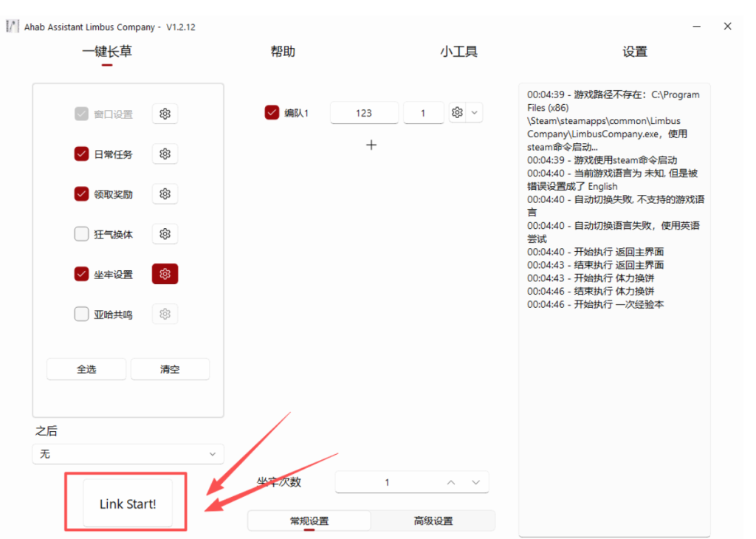Click the red gear next to 坐牢设置
Screen dimensions: 756x539
[165, 274]
